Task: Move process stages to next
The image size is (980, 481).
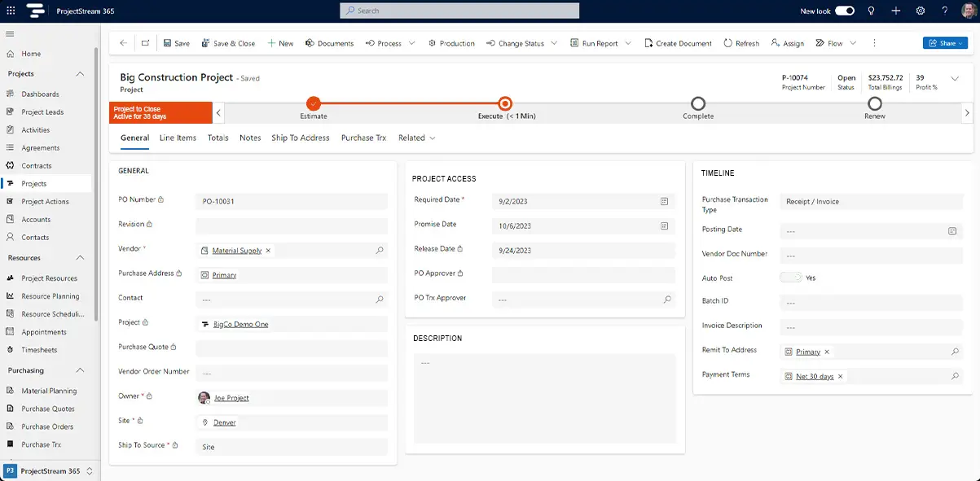Action: [967, 113]
